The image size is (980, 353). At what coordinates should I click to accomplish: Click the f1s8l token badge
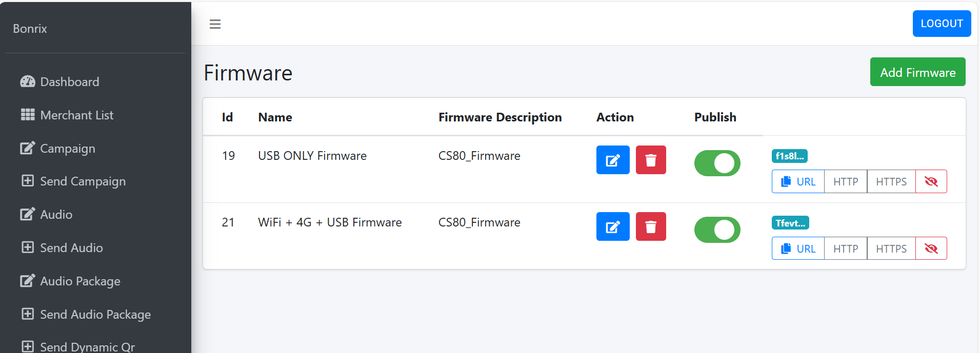[x=789, y=156]
